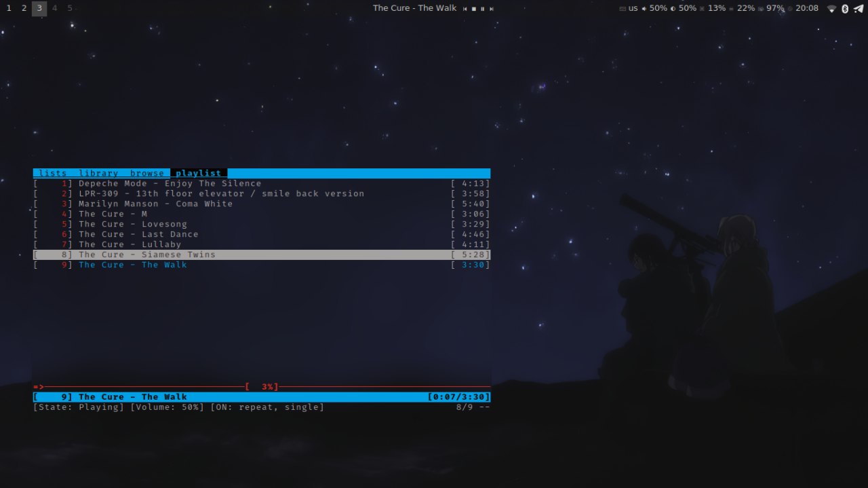Click the 22% memory value in top bar
The width and height of the screenshot is (868, 488).
(746, 8)
